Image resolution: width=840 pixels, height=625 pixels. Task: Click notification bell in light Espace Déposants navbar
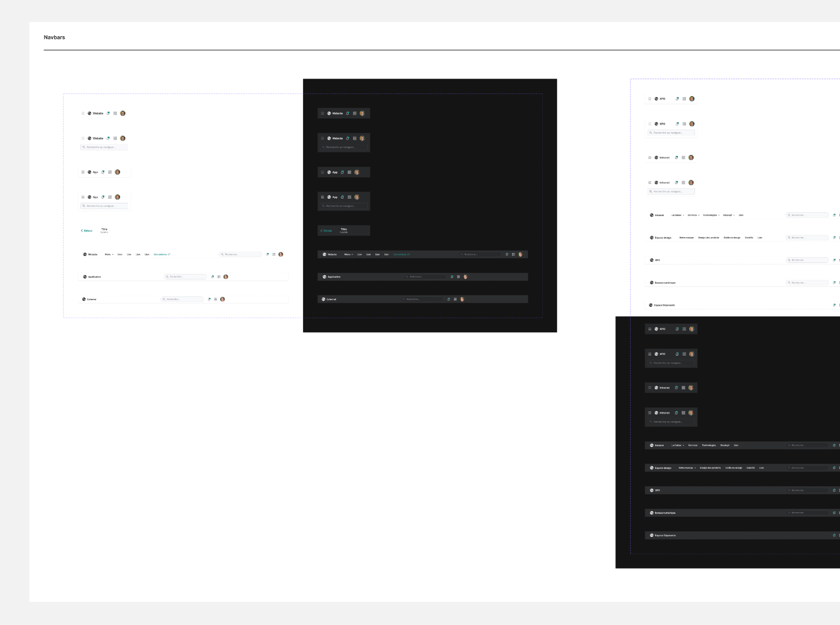834,305
